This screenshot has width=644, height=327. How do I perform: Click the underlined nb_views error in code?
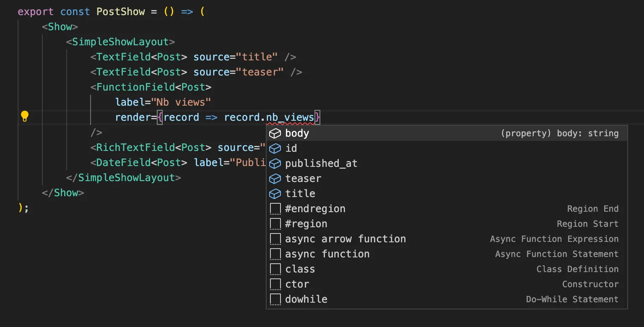click(x=291, y=117)
